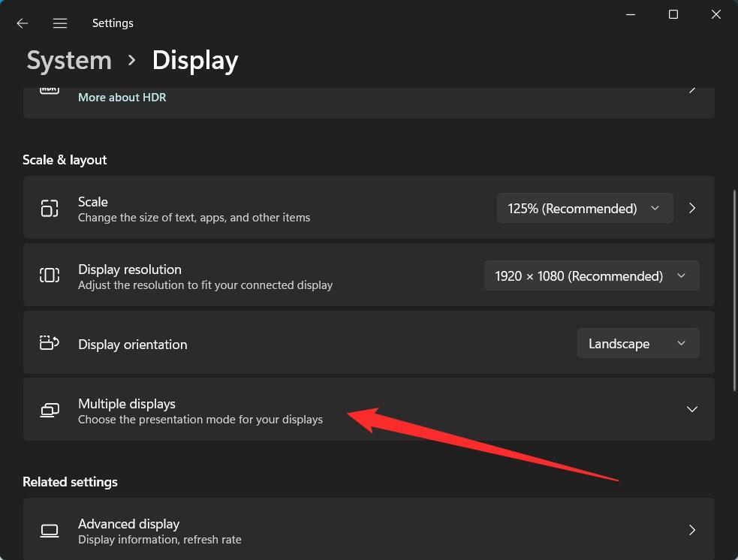The height and width of the screenshot is (560, 738).
Task: Click the Multiple displays icon
Action: (x=50, y=410)
